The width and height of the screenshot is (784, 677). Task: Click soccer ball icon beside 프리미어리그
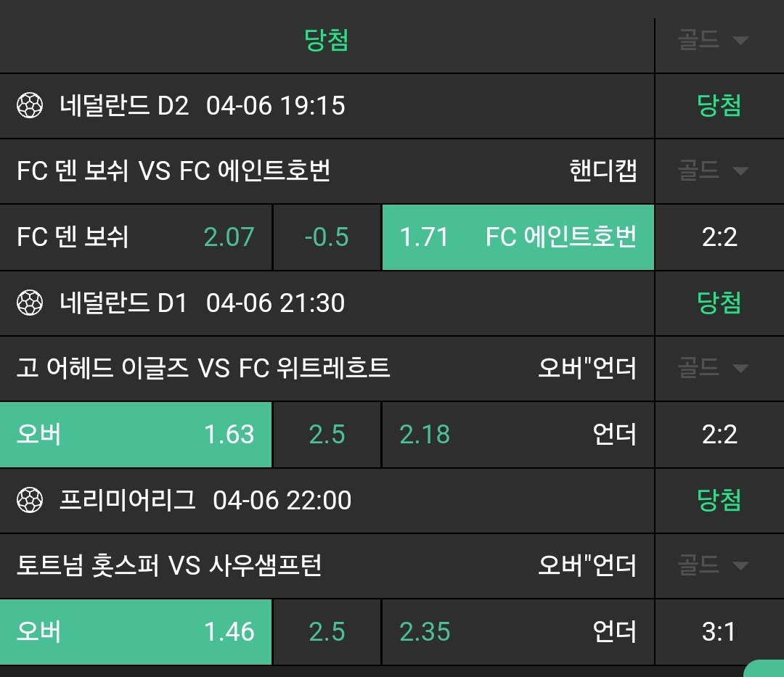[x=30, y=500]
